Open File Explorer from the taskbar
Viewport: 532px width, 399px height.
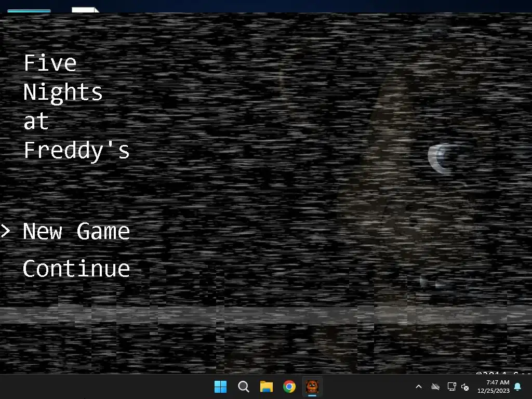[267, 387]
